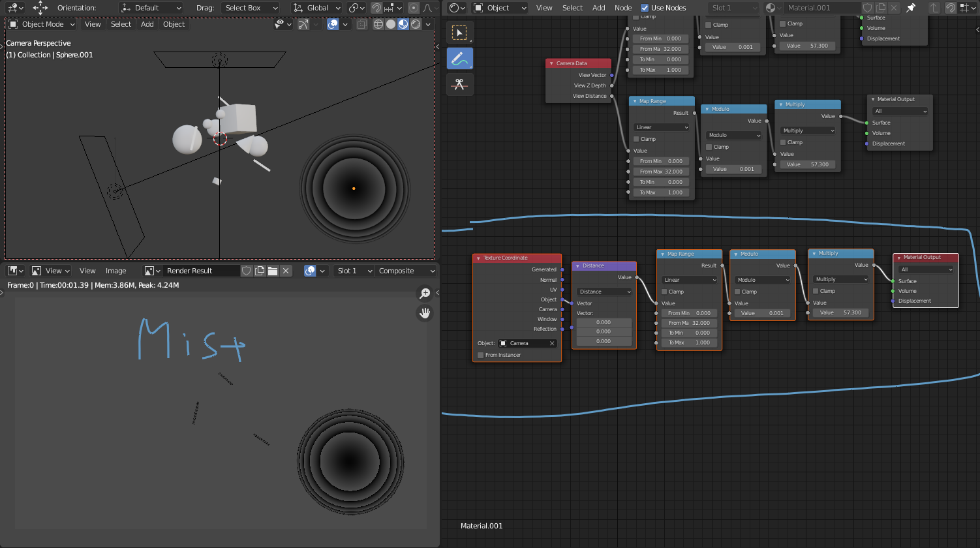
Task: Unlink Render Result image with X button
Action: coord(286,271)
